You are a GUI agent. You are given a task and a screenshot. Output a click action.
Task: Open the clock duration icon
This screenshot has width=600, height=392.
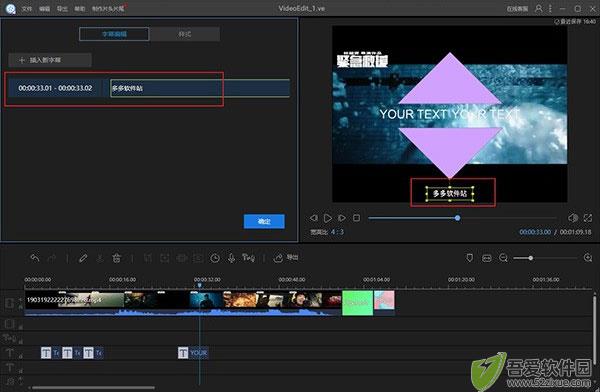click(215, 258)
